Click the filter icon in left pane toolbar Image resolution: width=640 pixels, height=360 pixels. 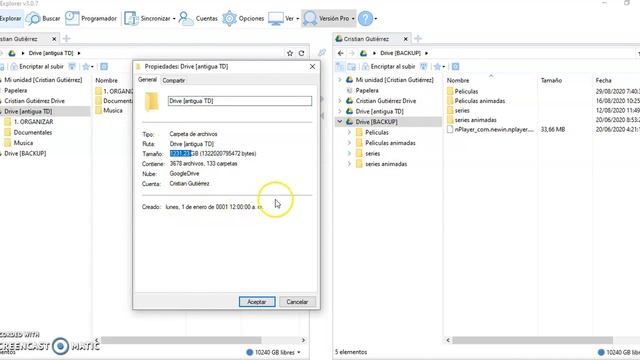72,67
